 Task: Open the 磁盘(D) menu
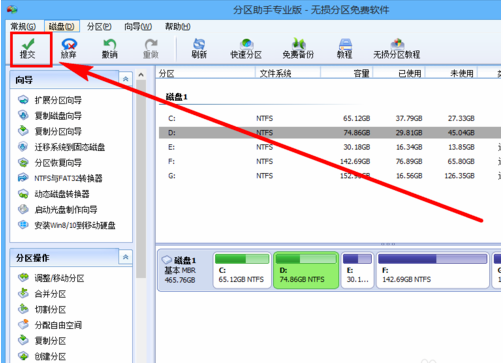[x=62, y=27]
